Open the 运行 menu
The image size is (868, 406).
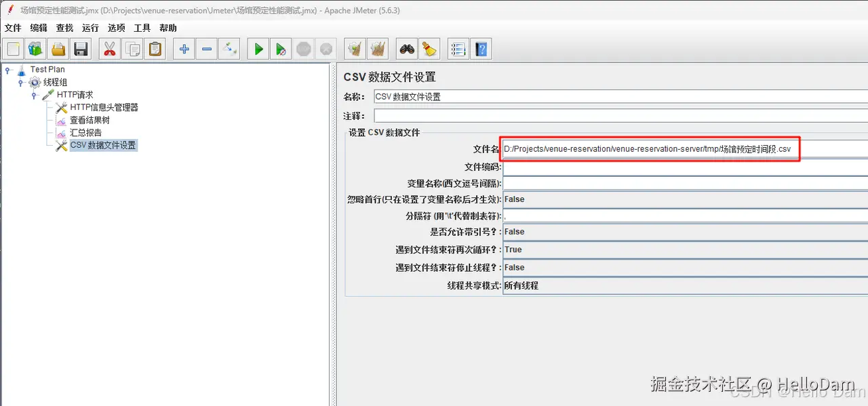(90, 28)
